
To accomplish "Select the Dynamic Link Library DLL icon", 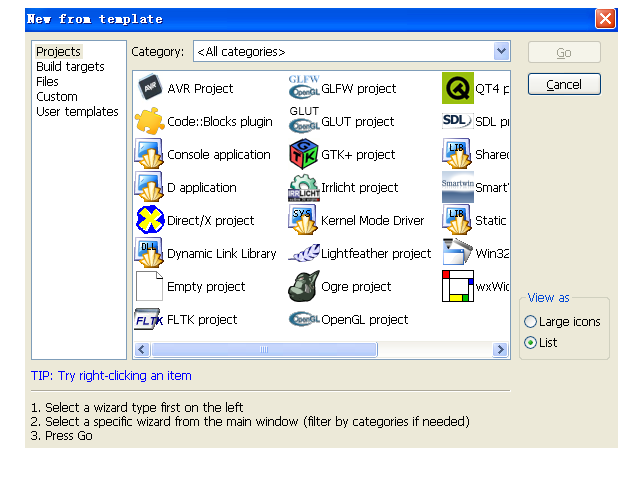I will coord(149,253).
